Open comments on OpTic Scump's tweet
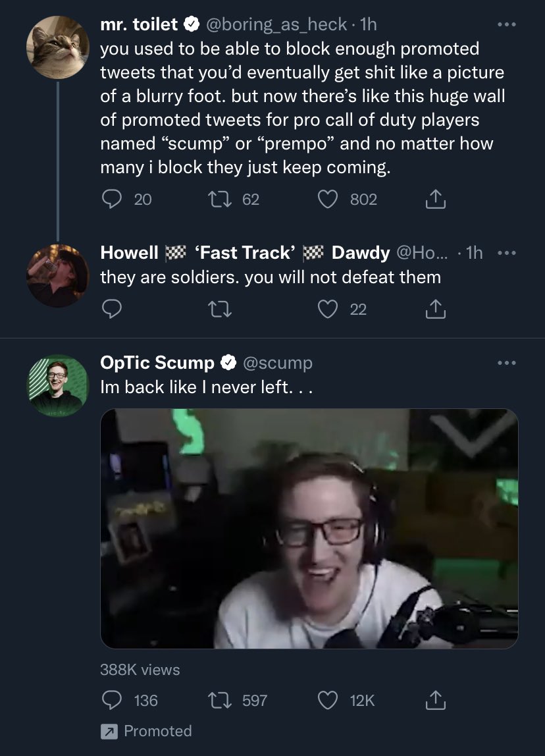Image resolution: width=545 pixels, height=756 pixels. pos(112,701)
